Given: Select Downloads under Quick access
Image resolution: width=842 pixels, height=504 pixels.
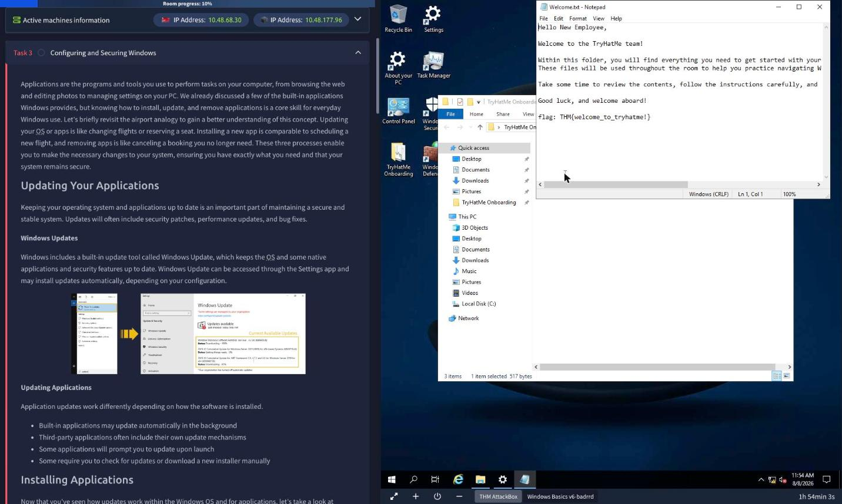Looking at the screenshot, I should 475,181.
